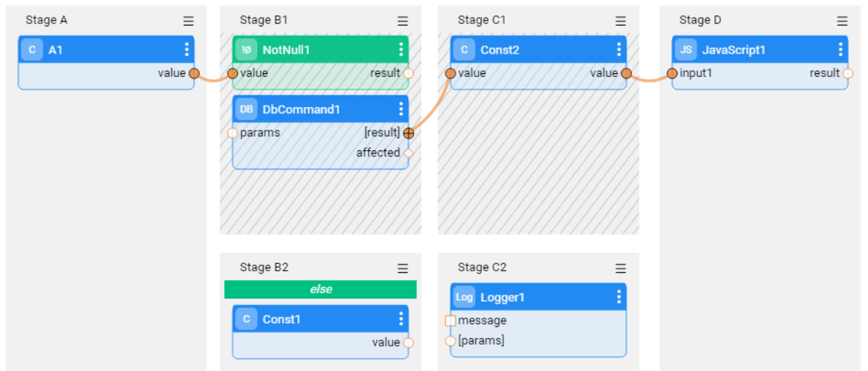Open the Stage A hamburger menu

click(x=188, y=21)
